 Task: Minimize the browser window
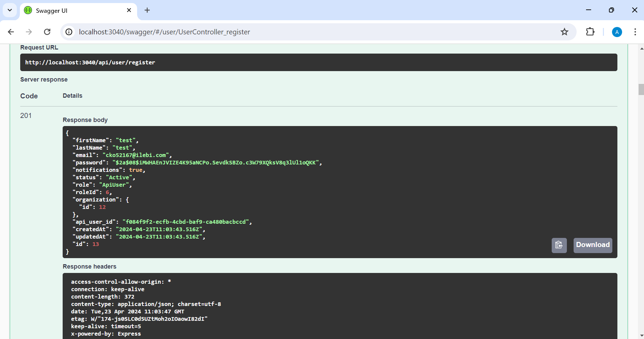tap(589, 10)
